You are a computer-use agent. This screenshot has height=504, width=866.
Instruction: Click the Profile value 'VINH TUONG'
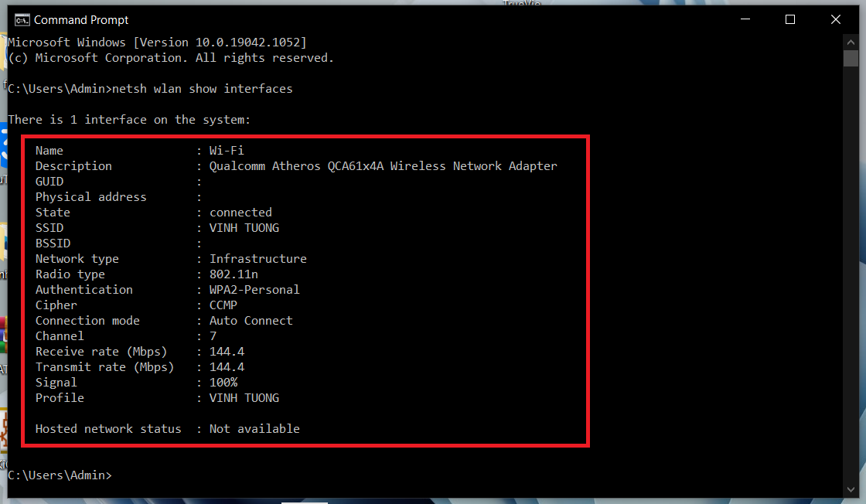coord(244,398)
